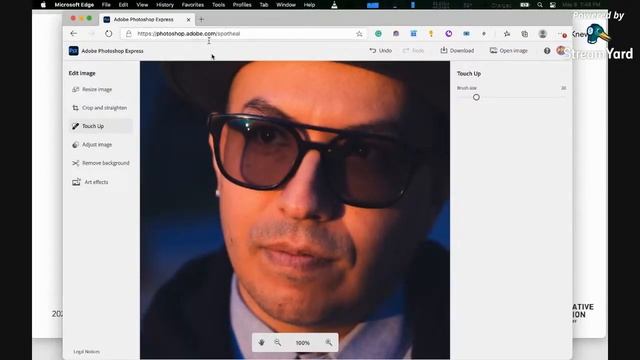Click the photo canvas image

coord(295,210)
